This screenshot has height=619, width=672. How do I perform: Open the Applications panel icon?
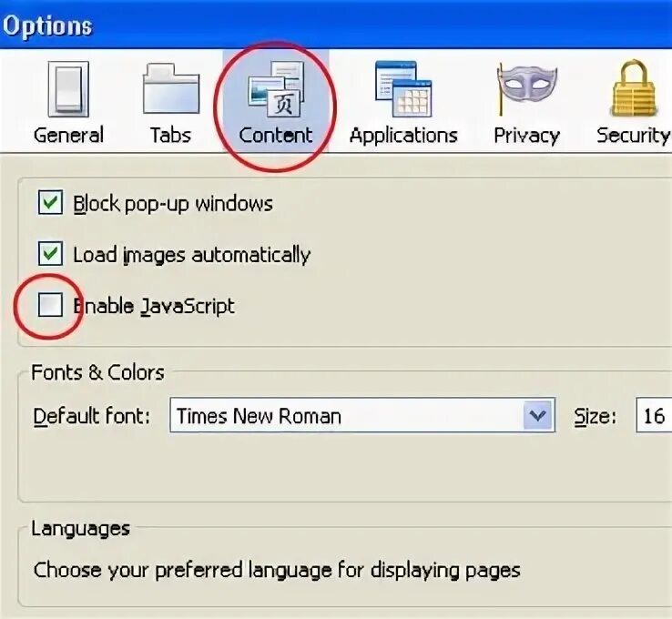402,89
